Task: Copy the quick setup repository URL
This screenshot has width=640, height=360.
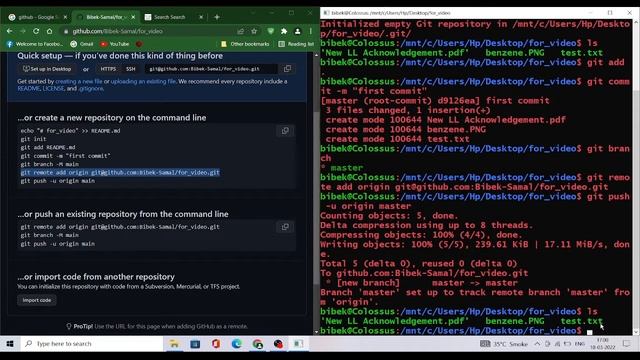Action: pos(287,69)
